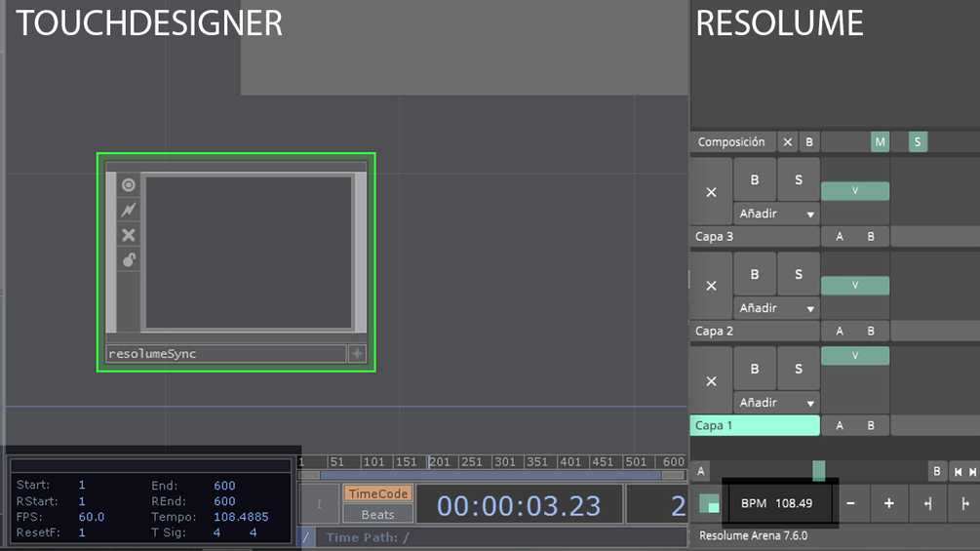Click the REnd value 600
Image resolution: width=980 pixels, height=551 pixels.
pos(224,501)
